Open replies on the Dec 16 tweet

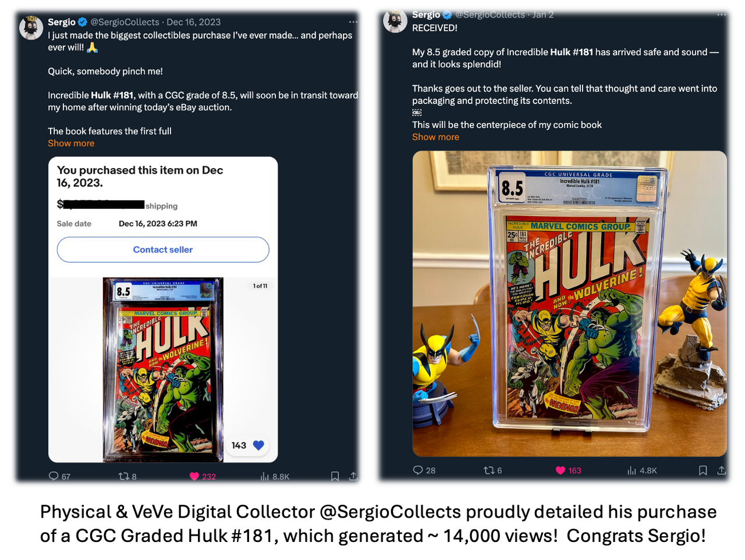(x=59, y=476)
